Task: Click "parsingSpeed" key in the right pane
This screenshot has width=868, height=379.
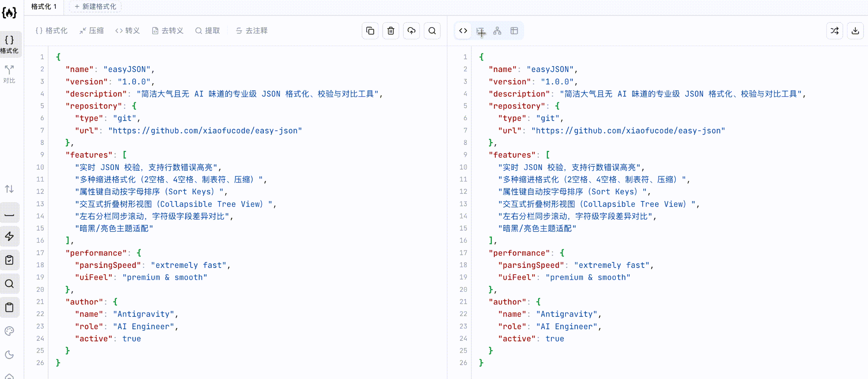Action: click(531, 265)
